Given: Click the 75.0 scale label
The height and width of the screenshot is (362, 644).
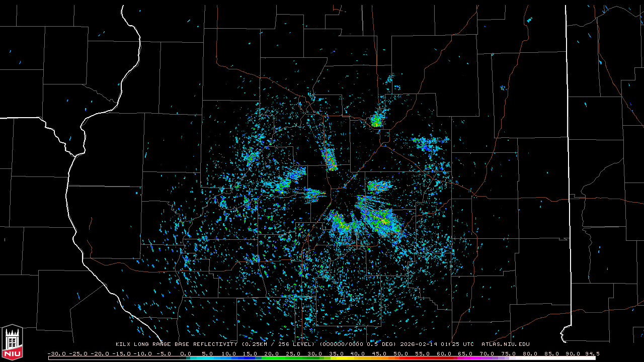Looking at the screenshot, I should (509, 353).
